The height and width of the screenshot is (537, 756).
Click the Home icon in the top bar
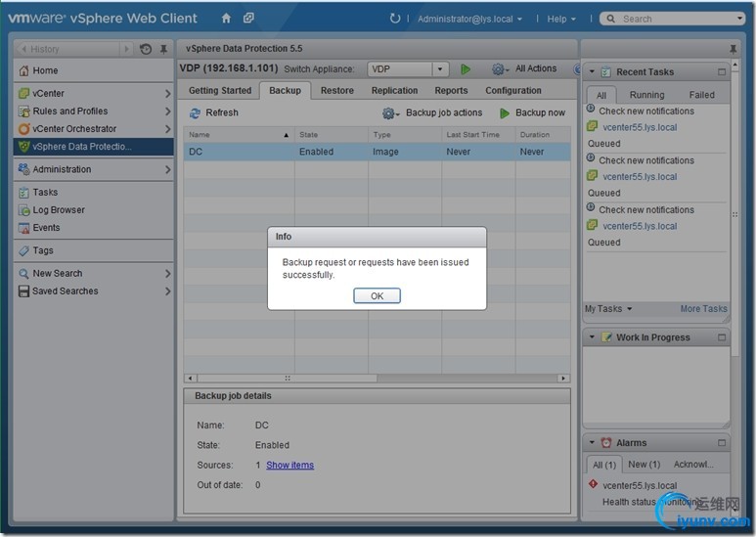pyautogui.click(x=226, y=19)
